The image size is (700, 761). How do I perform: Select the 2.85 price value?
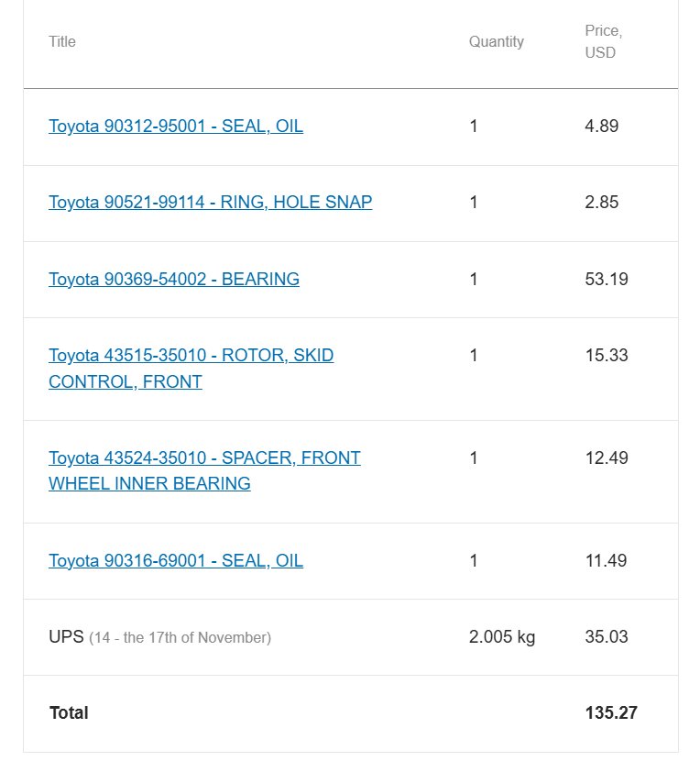[602, 202]
